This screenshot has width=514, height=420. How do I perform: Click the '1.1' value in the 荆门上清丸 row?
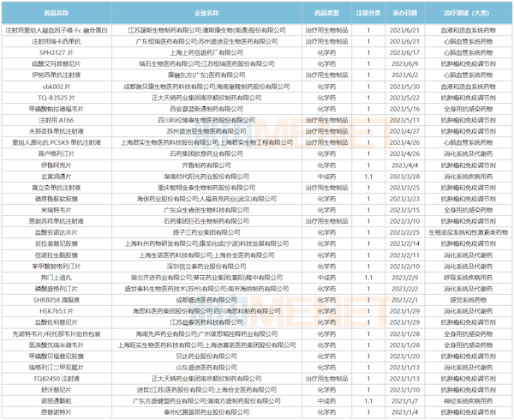368,278
